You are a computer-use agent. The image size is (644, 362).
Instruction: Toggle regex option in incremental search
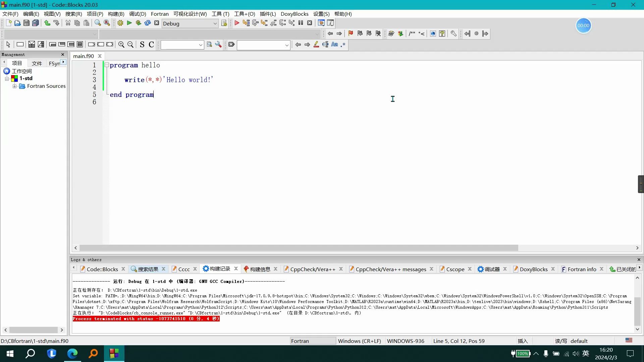343,45
